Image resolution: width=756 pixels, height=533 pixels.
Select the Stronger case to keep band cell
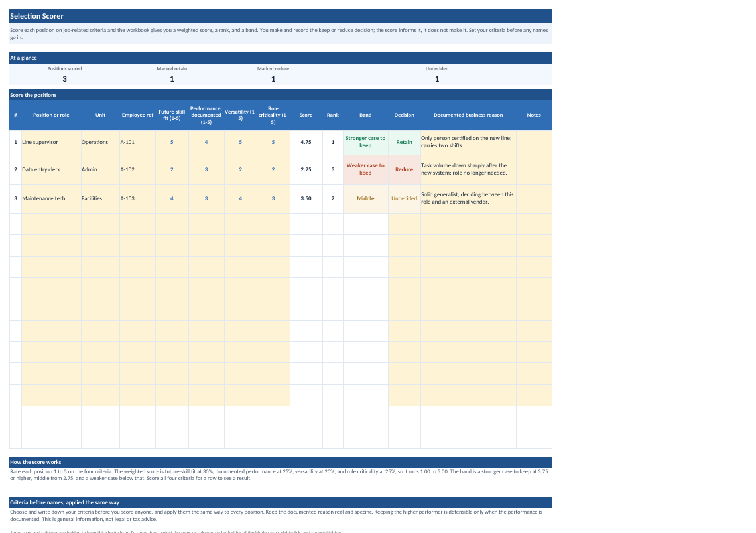(365, 143)
